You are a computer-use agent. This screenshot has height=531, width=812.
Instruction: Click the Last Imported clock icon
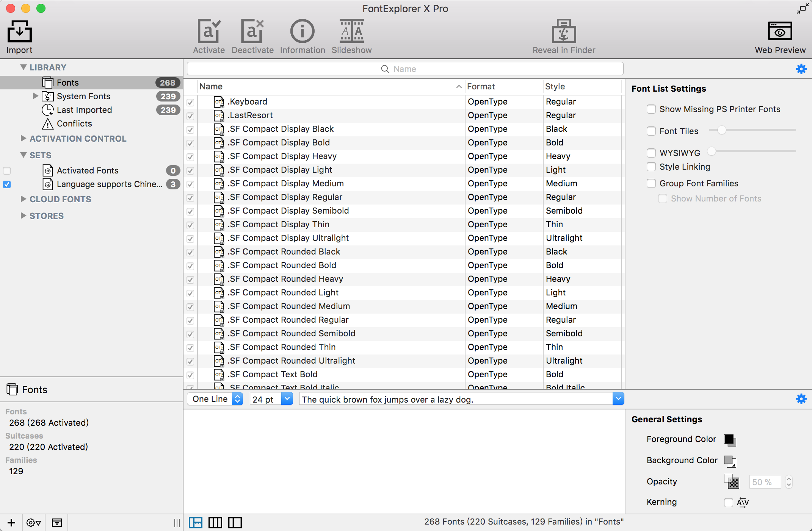point(47,110)
